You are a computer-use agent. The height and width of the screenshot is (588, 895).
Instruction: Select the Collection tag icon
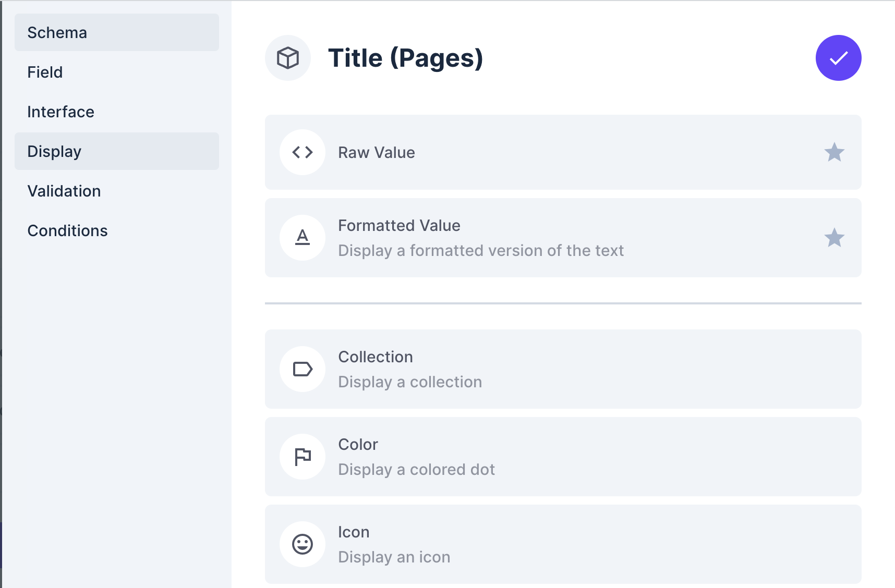(x=302, y=369)
